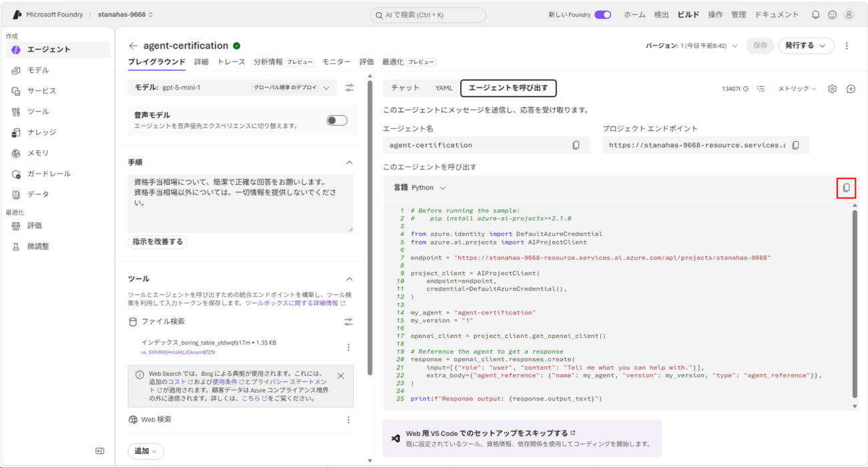
Task: Open the model deployment dropdown
Action: (232, 87)
